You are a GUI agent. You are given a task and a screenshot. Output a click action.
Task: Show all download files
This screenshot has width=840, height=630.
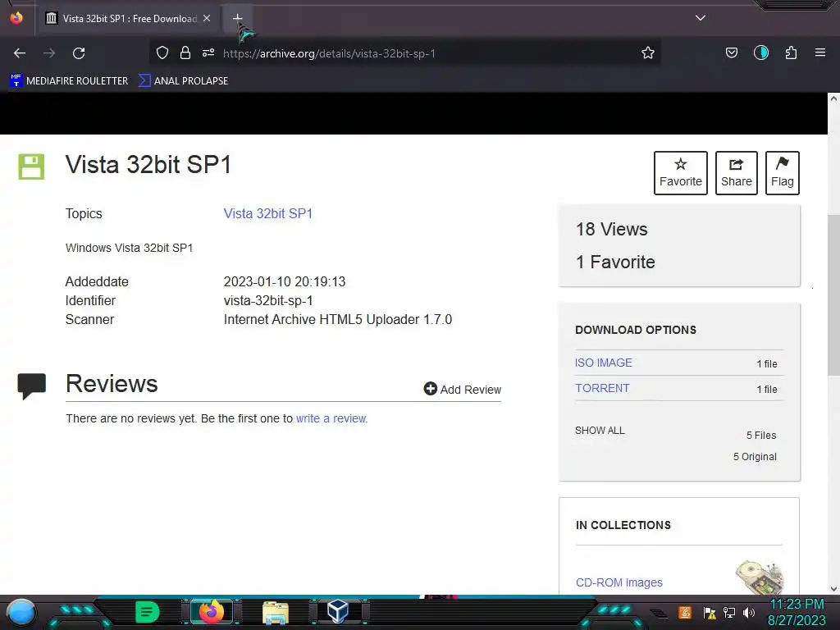click(x=600, y=431)
